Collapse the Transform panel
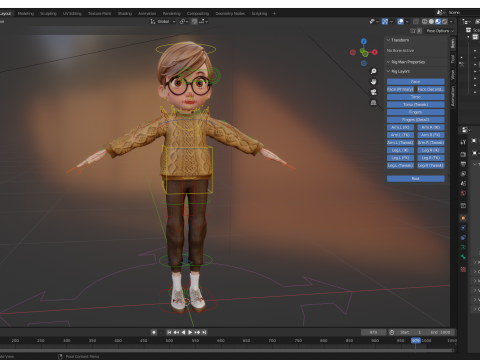 pyautogui.click(x=388, y=40)
